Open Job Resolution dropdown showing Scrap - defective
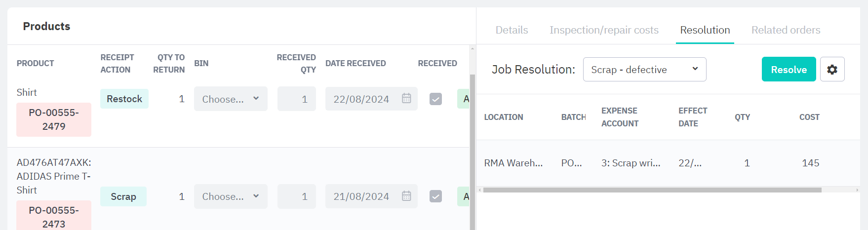Image resolution: width=868 pixels, height=230 pixels. point(644,69)
